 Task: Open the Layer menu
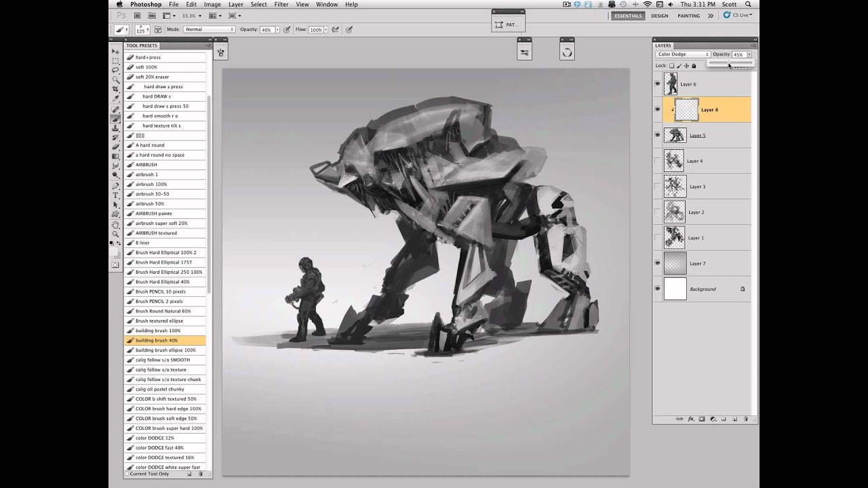click(236, 4)
